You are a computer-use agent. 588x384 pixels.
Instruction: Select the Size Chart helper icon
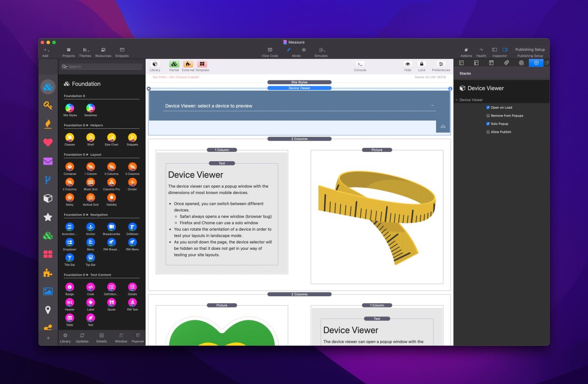coord(112,137)
